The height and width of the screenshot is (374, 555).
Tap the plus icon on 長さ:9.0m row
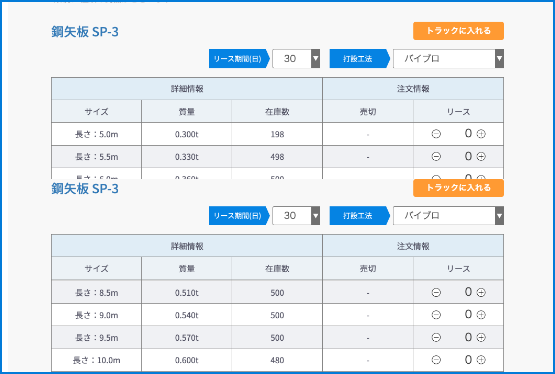click(481, 315)
